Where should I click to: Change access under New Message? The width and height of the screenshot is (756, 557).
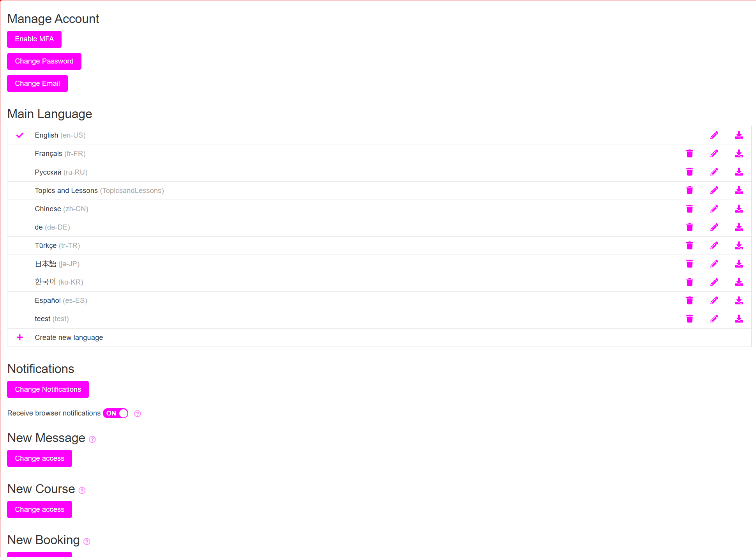[x=39, y=458]
